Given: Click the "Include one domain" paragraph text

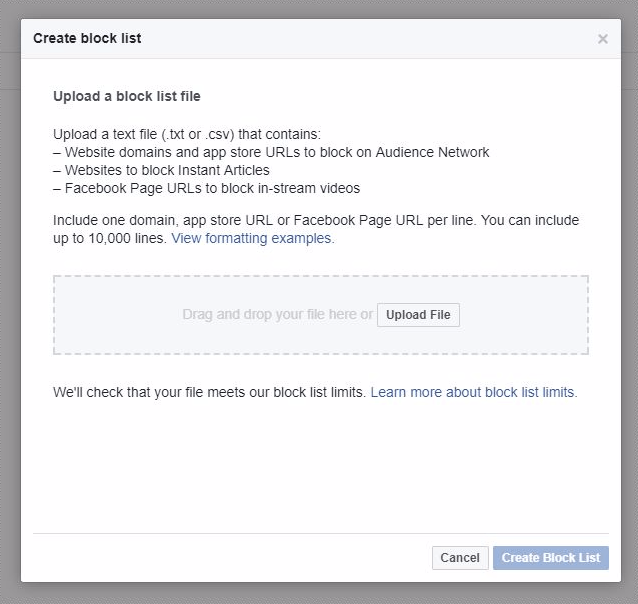Looking at the screenshot, I should point(316,229).
